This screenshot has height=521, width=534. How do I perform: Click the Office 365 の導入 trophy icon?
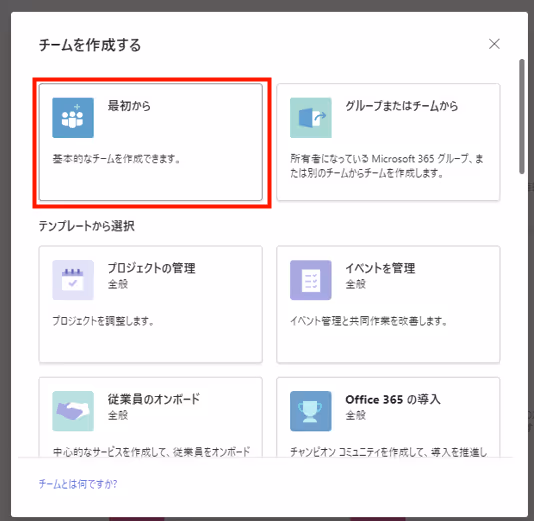tap(311, 411)
